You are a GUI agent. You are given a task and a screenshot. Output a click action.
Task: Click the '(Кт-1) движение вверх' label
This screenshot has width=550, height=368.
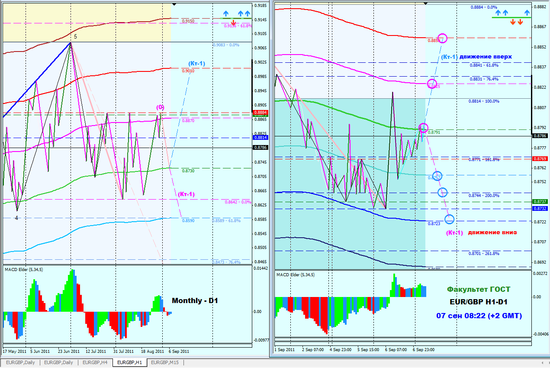[x=476, y=56]
